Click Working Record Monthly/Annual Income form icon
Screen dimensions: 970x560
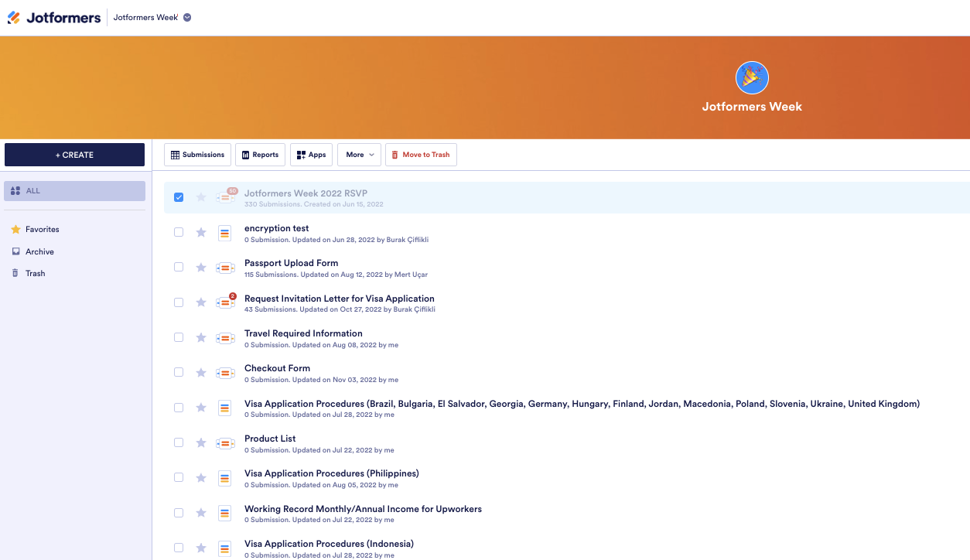click(225, 513)
